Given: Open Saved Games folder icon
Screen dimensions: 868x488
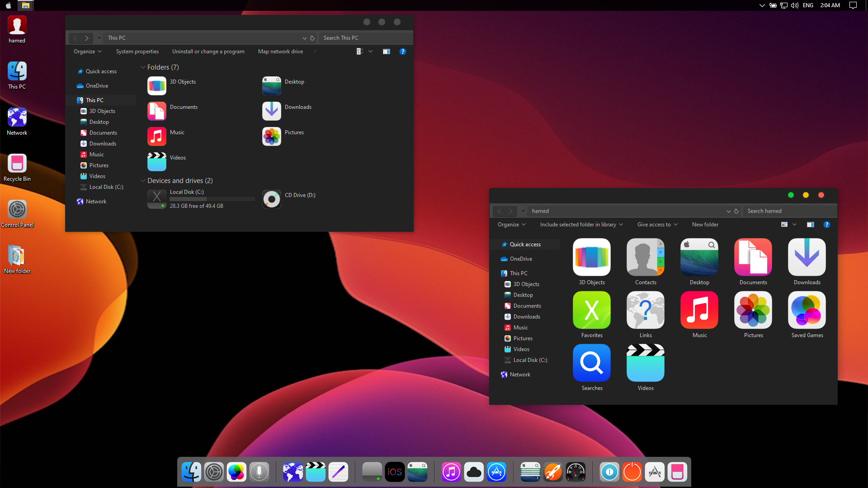Looking at the screenshot, I should click(x=807, y=310).
